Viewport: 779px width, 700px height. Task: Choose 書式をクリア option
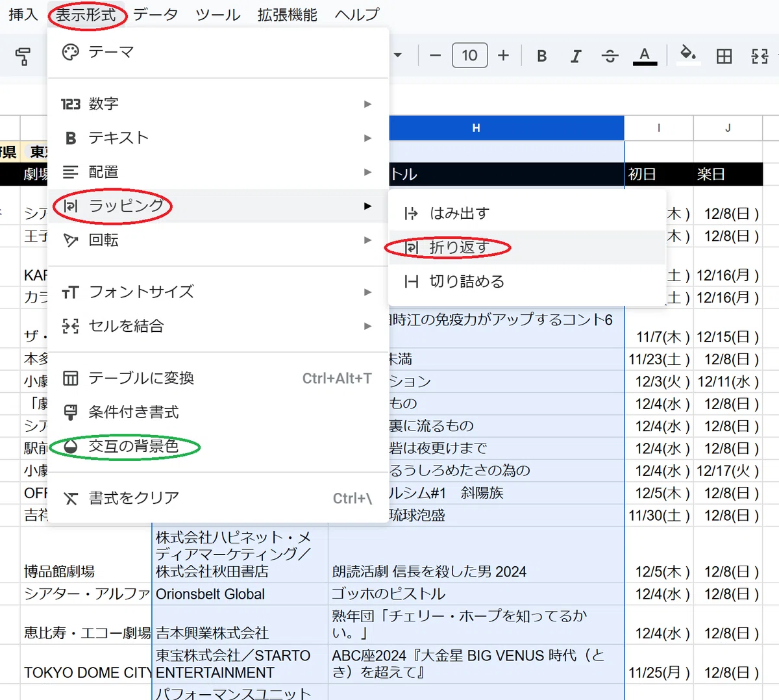[218, 498]
